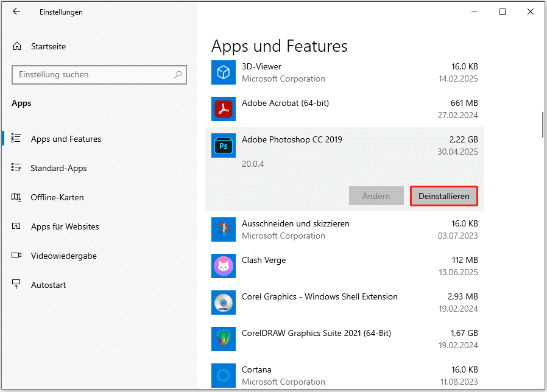Select Clash Verge entry
The height and width of the screenshot is (392, 547).
(345, 266)
